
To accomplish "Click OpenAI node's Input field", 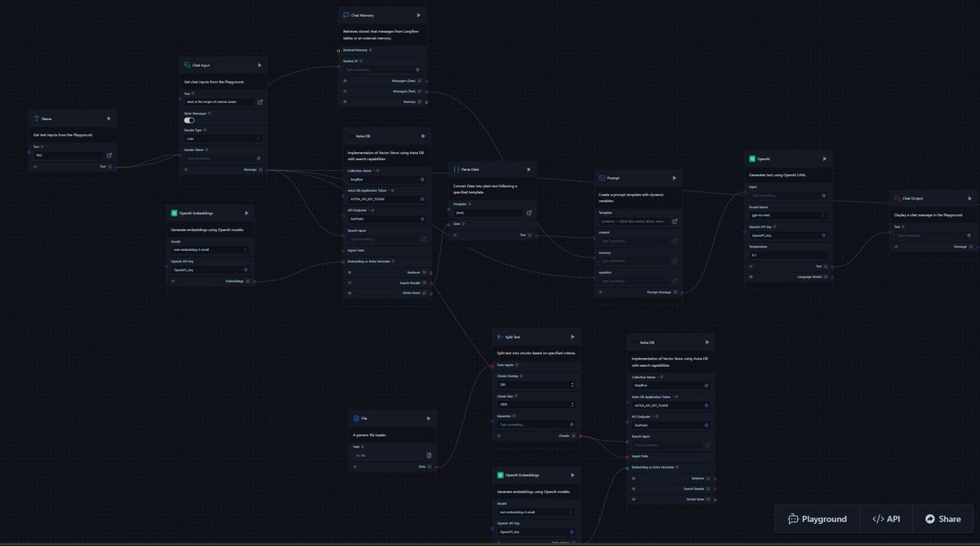I will tap(787, 195).
